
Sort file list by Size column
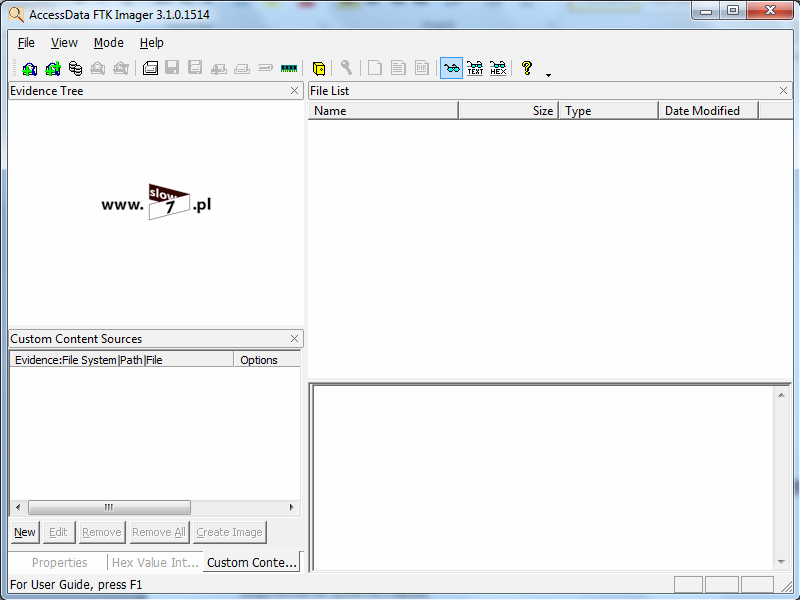coord(509,111)
